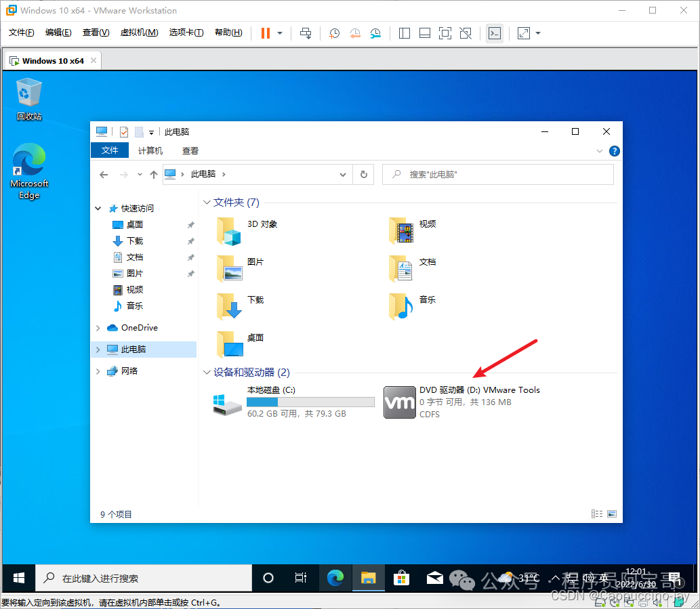Collapse the 文件夹 (7) group
Screen dimensions: 700x609
(x=207, y=203)
